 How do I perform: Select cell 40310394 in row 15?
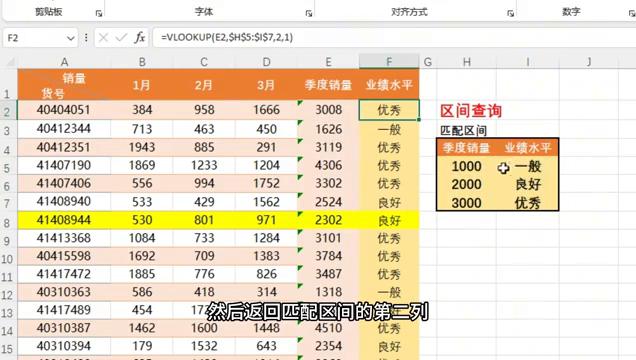pos(64,346)
